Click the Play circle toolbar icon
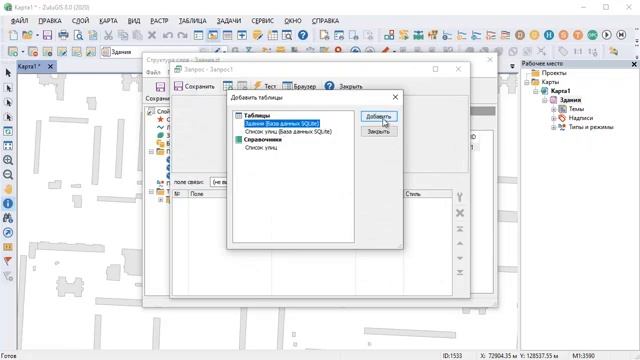Viewport: 640px width, 360px height. pyautogui.click(x=607, y=35)
